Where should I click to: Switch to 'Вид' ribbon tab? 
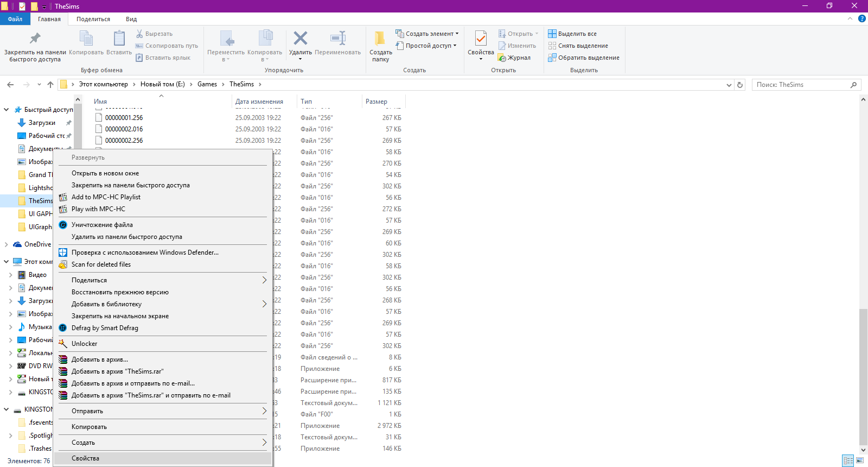point(131,19)
